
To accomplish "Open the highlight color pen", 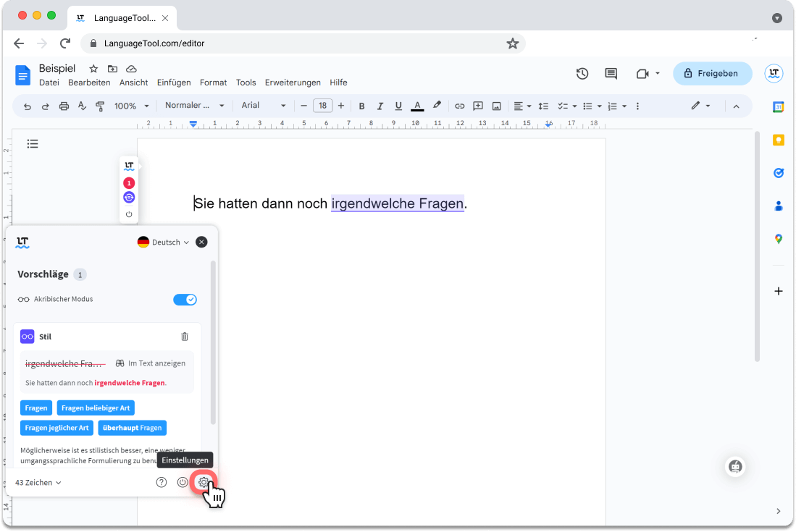I will tap(437, 106).
